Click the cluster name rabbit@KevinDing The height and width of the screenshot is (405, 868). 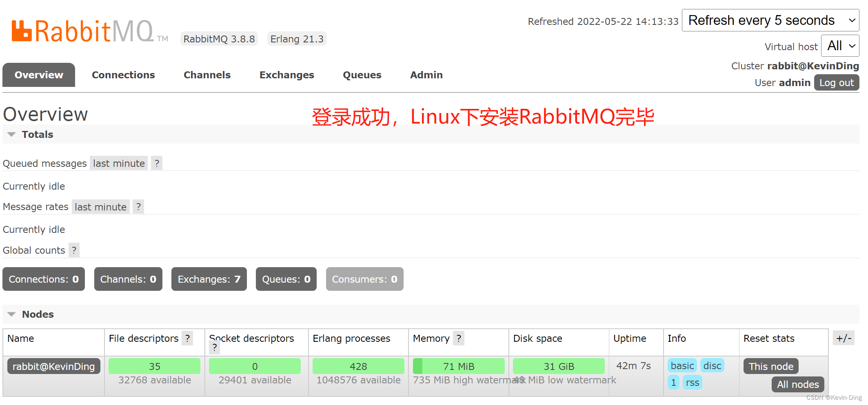pyautogui.click(x=813, y=66)
